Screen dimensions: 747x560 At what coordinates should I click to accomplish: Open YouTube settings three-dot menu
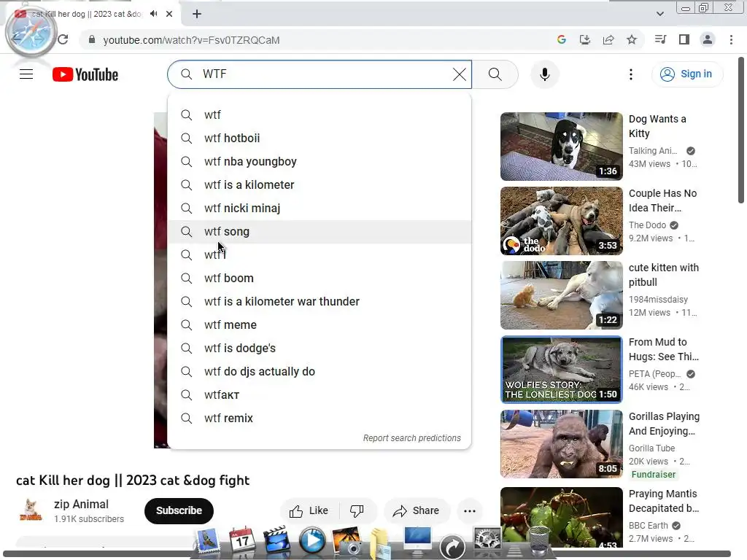pyautogui.click(x=631, y=74)
